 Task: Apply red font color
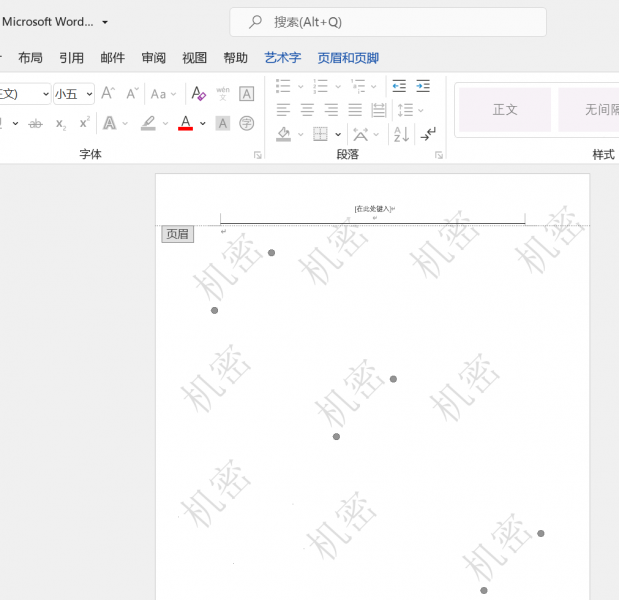[186, 123]
